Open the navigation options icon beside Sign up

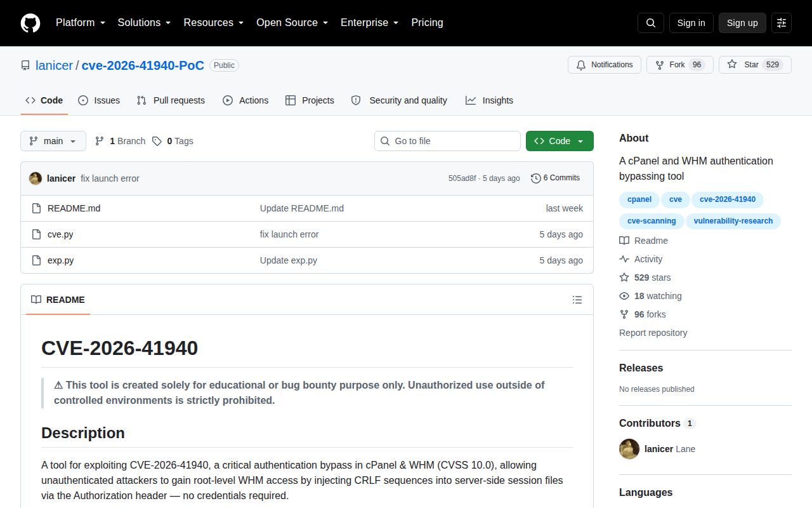pyautogui.click(x=782, y=23)
